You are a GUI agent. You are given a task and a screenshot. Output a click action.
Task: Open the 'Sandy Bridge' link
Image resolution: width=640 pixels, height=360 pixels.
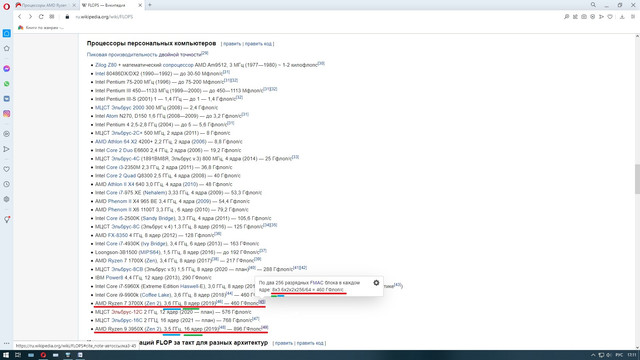pos(158,218)
